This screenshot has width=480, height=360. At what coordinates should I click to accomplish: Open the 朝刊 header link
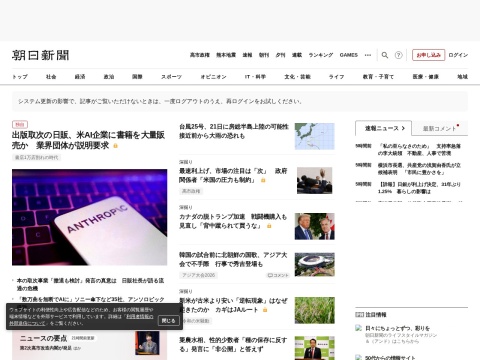click(x=264, y=55)
